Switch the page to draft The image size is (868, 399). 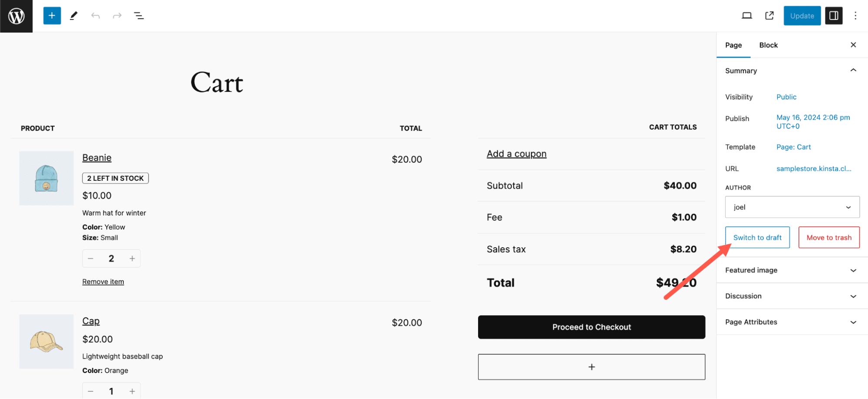point(757,237)
